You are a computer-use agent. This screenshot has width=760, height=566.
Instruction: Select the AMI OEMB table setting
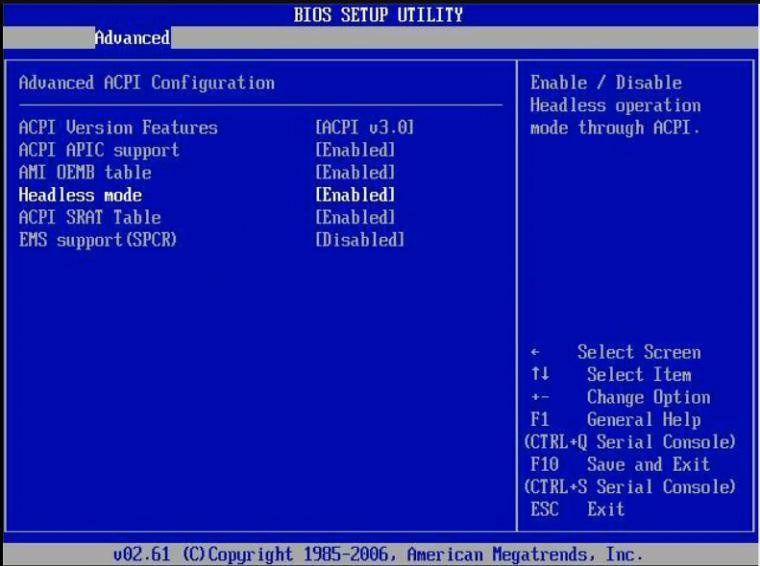point(85,173)
